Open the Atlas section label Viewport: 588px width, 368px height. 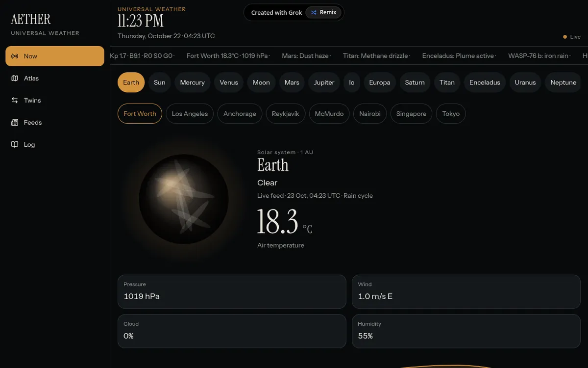(x=31, y=78)
